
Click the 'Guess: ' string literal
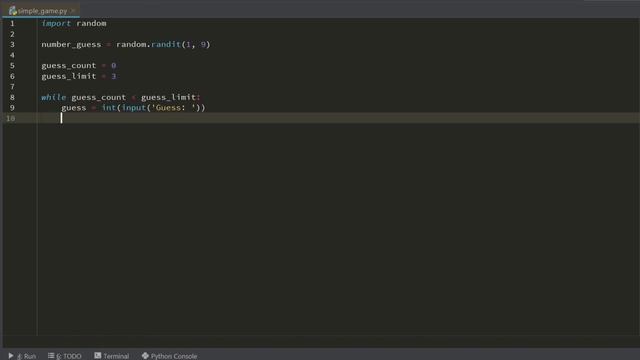pos(173,108)
